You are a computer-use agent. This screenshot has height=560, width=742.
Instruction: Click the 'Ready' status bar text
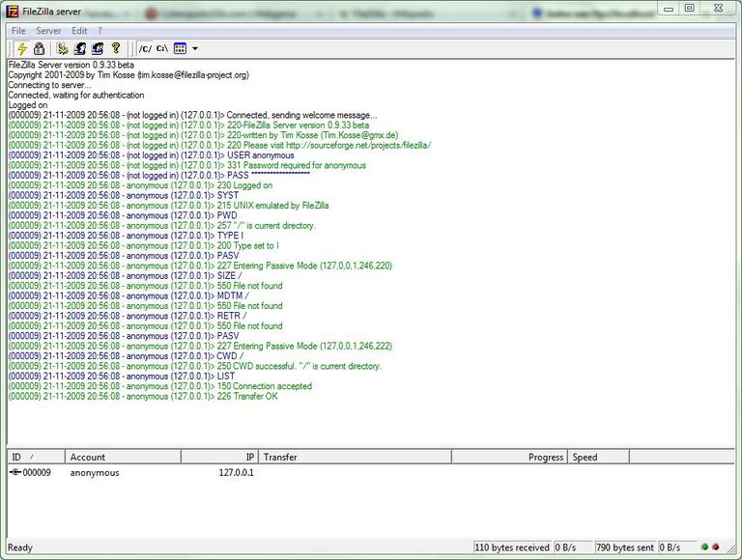tap(20, 547)
